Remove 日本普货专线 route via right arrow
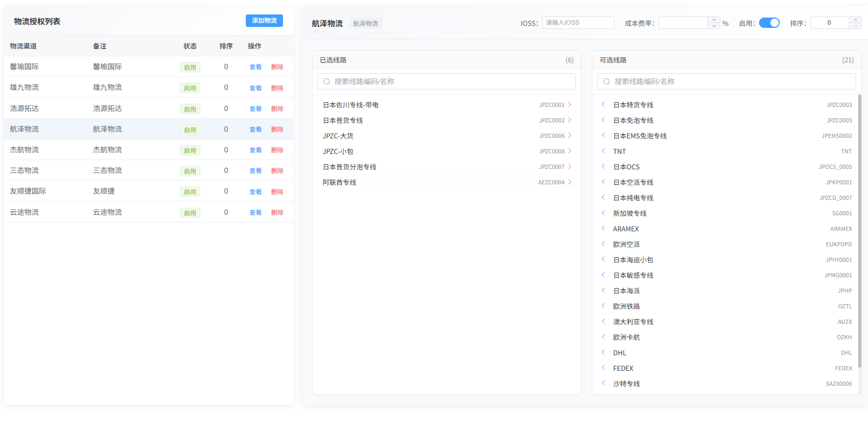Screen dimensions: 868x426 (x=570, y=120)
